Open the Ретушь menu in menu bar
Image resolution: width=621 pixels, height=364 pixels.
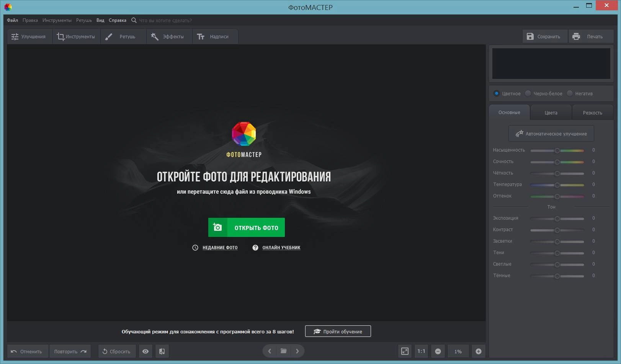tap(84, 20)
